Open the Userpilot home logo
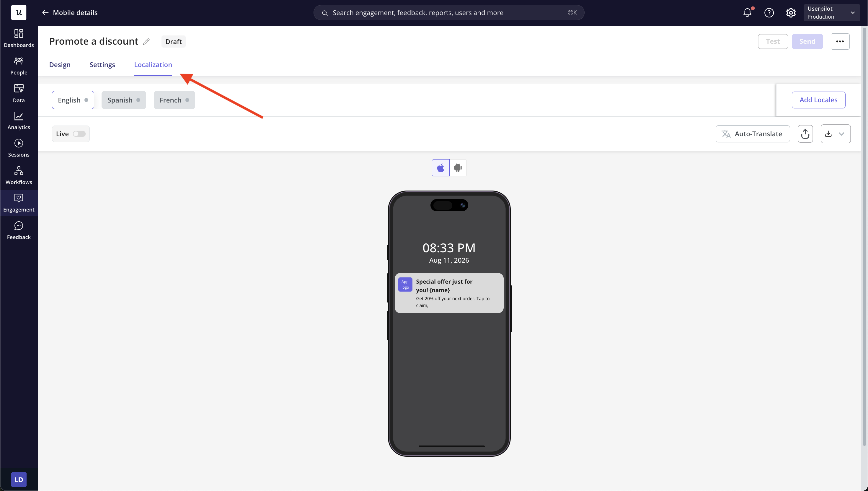This screenshot has height=491, width=868. coord(19,13)
